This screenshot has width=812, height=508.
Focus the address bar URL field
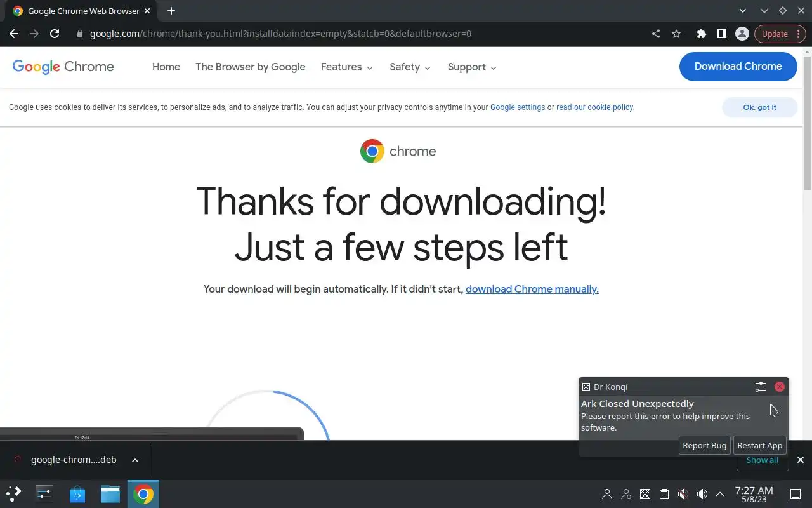click(x=362, y=34)
